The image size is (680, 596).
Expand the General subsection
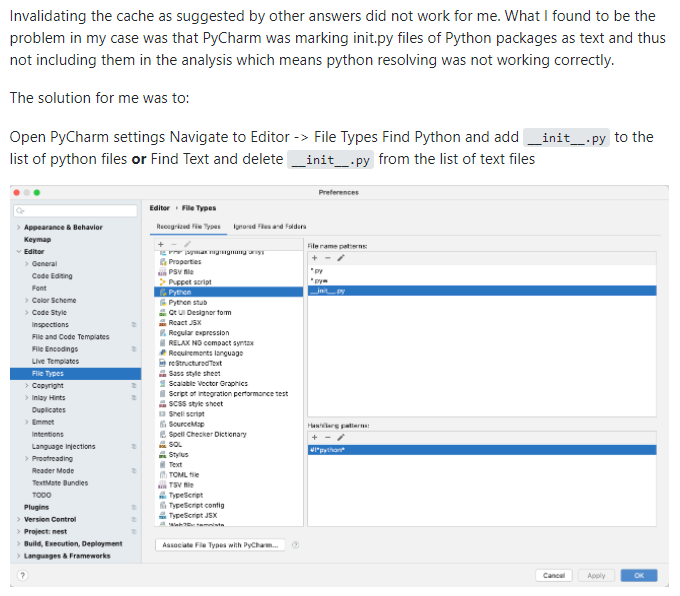26,264
